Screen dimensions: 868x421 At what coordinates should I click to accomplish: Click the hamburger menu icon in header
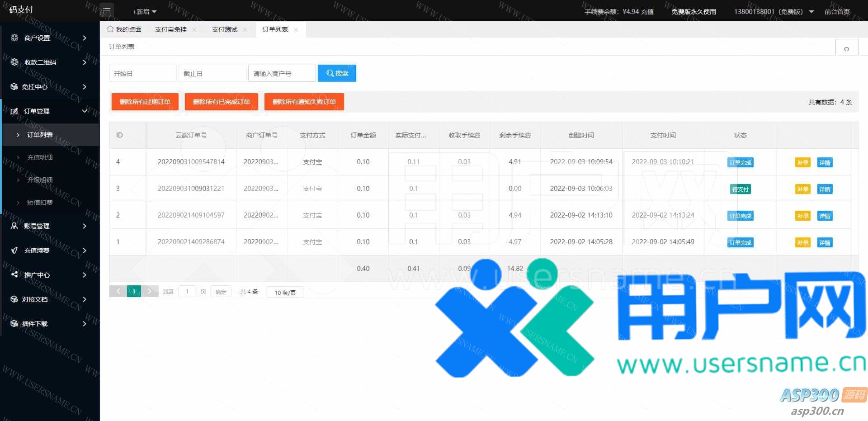click(107, 11)
